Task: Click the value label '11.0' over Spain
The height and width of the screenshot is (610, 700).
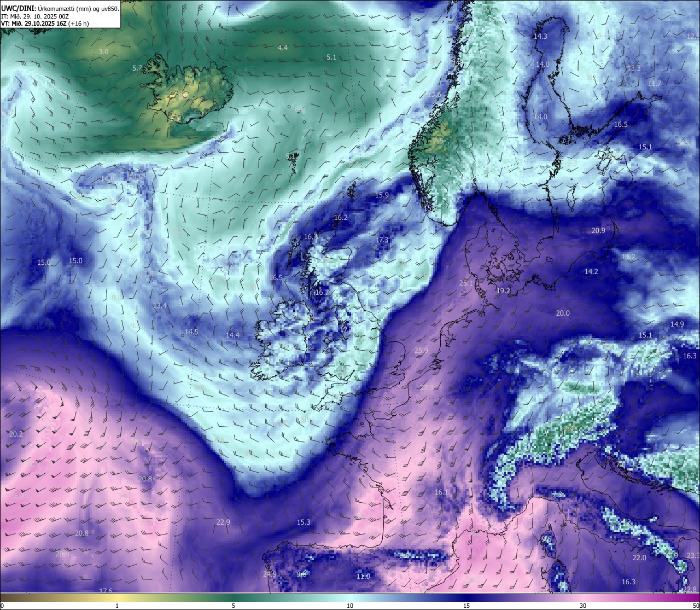Action: point(363,577)
